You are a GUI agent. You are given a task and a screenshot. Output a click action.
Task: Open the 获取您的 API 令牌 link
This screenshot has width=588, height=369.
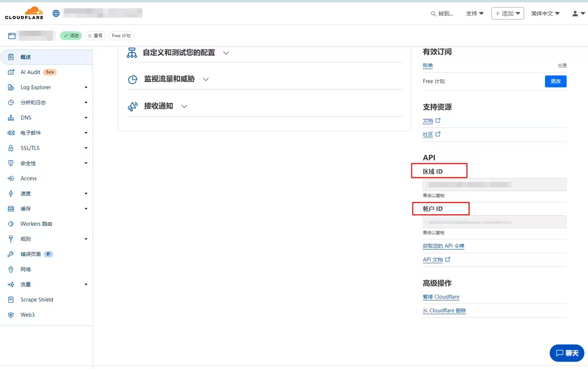click(443, 246)
